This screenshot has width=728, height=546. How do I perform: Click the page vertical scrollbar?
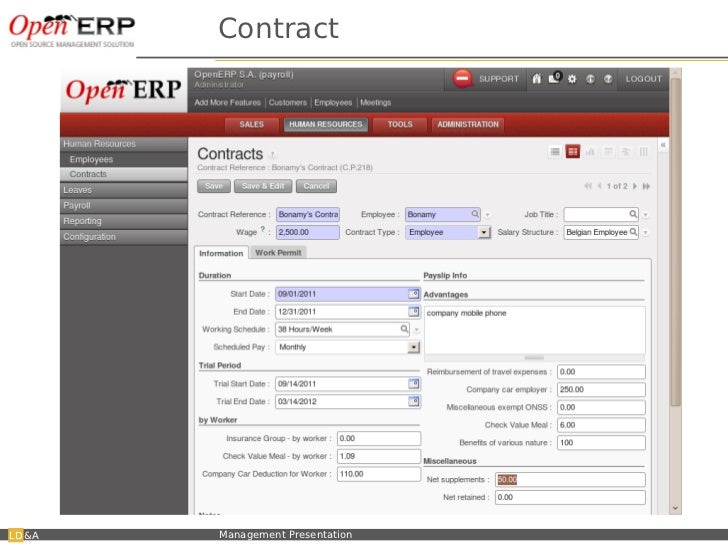pyautogui.click(x=676, y=241)
